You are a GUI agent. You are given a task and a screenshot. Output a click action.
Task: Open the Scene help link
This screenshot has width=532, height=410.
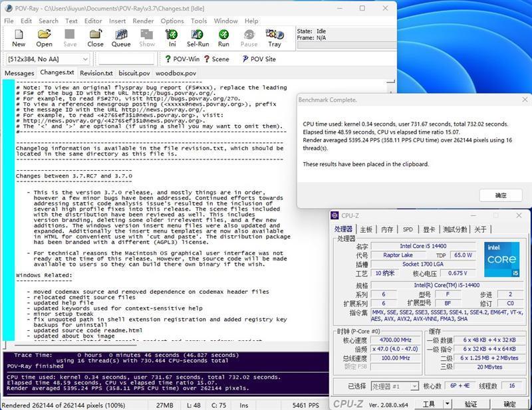pos(217,59)
